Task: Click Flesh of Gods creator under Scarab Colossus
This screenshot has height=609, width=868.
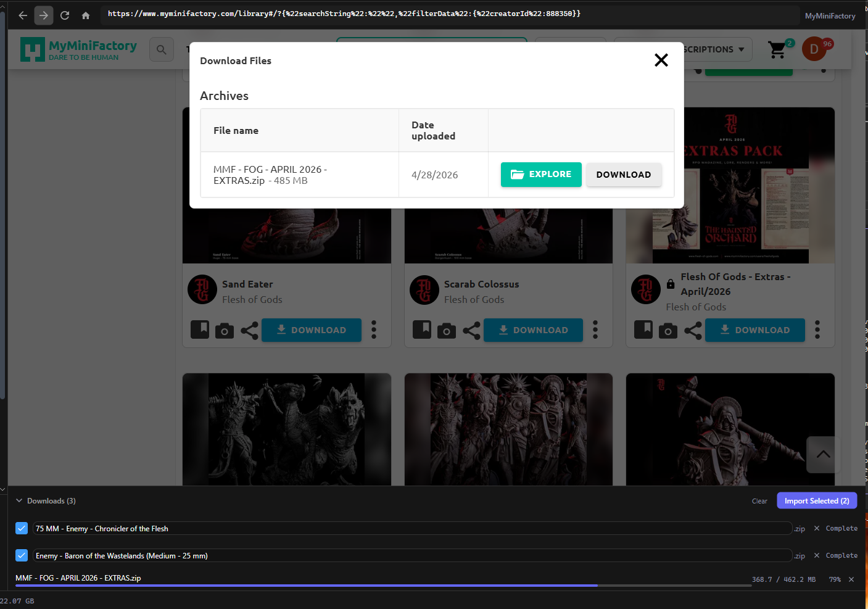Action: coord(474,300)
